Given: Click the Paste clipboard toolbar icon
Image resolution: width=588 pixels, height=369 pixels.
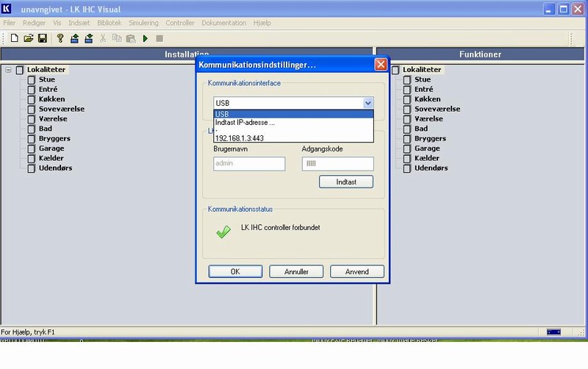Looking at the screenshot, I should pyautogui.click(x=130, y=38).
